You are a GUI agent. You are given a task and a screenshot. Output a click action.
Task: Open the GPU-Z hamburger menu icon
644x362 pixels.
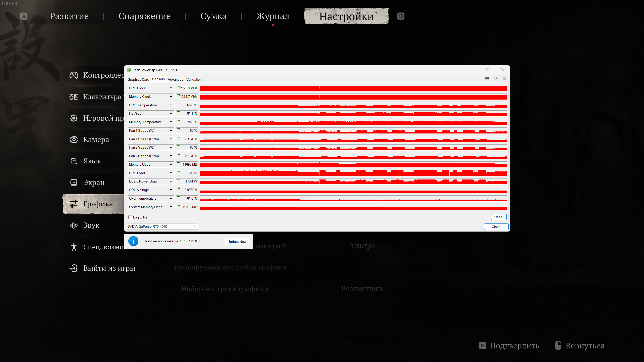click(x=504, y=78)
